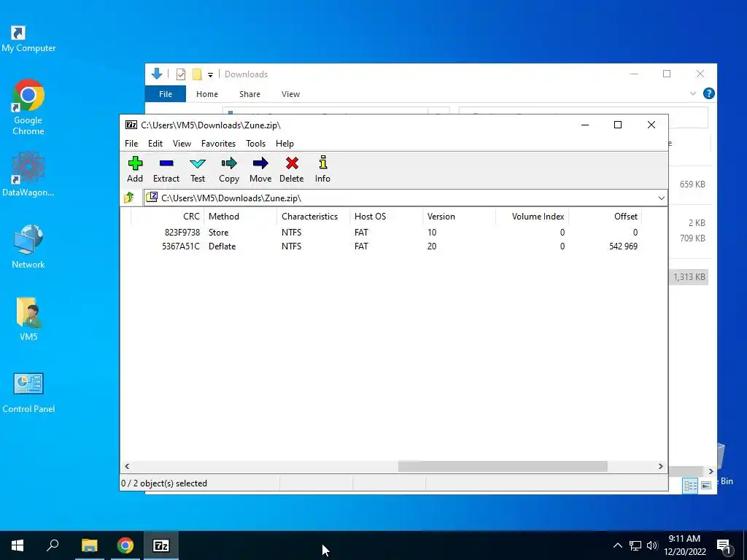This screenshot has height=560, width=747.
Task: Launch the Google Chrome desktop icon
Action: point(28,108)
